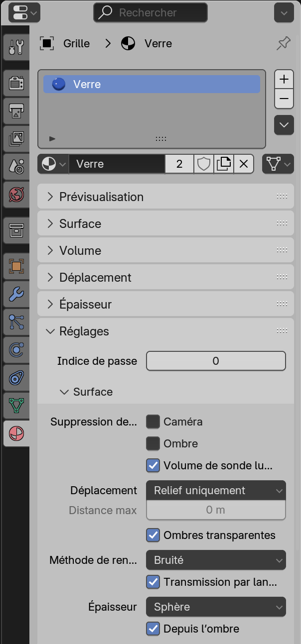The height and width of the screenshot is (644, 301).
Task: Duplicate the Verre material with copy icon
Action: (224, 164)
